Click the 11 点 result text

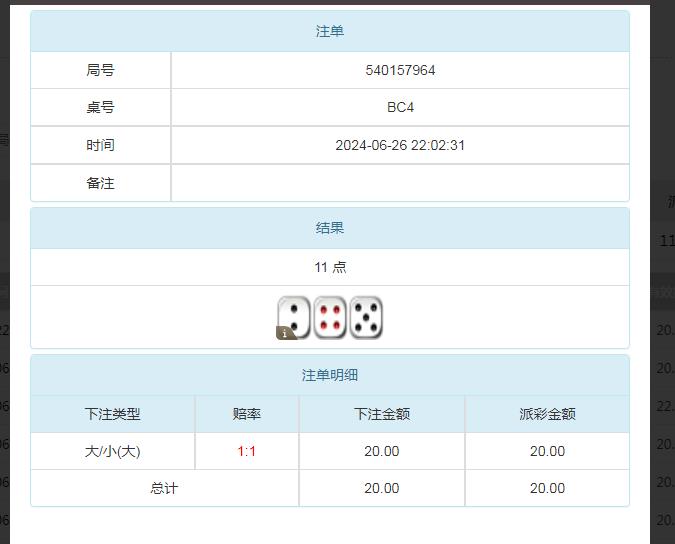(x=330, y=268)
